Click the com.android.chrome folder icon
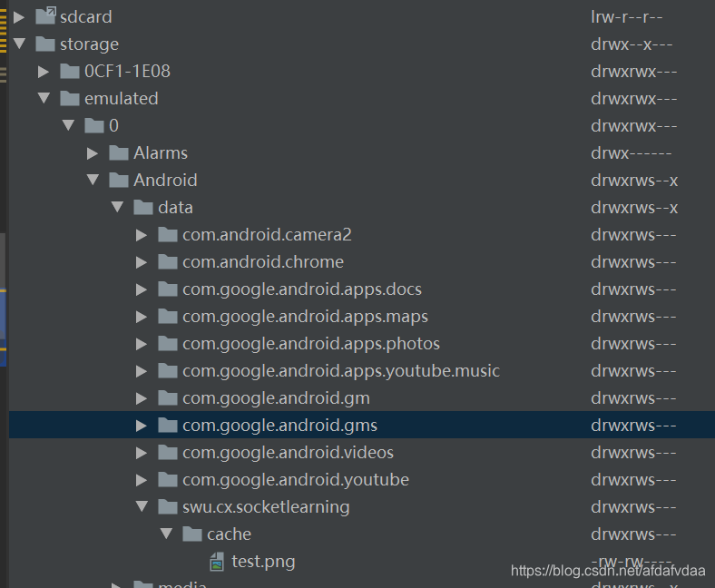The height and width of the screenshot is (588, 715). [x=168, y=262]
